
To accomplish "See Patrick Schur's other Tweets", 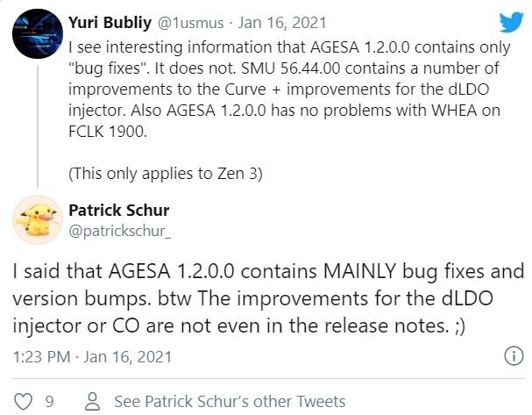I will tap(230, 401).
